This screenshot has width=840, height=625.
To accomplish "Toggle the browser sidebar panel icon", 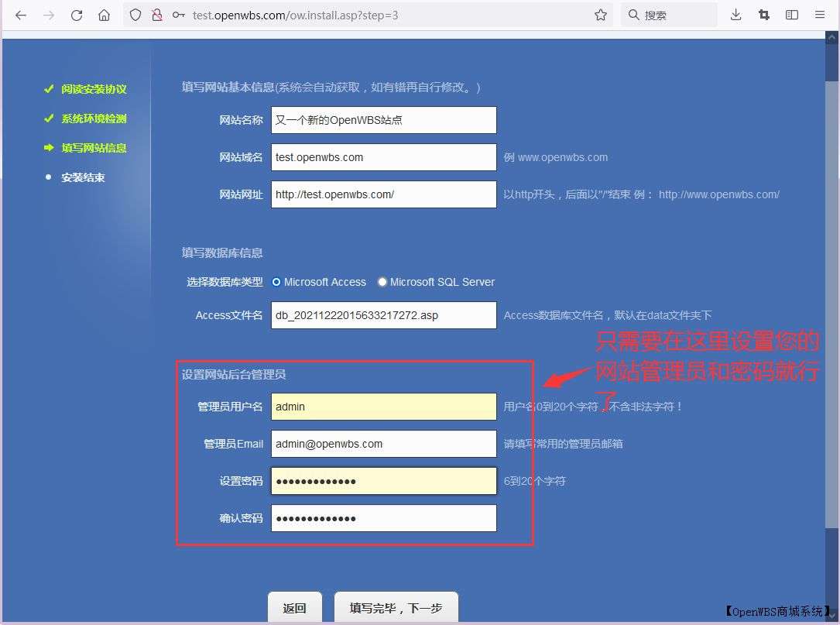I will [x=791, y=15].
